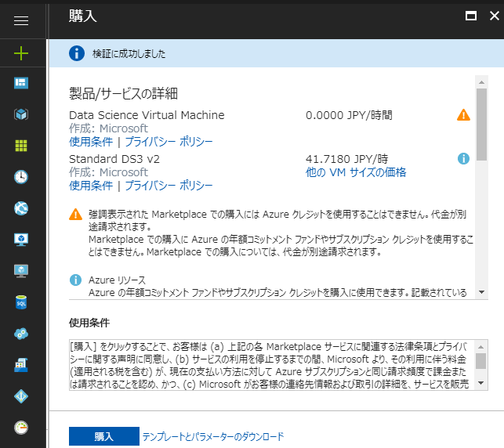Image resolution: width=504 pixels, height=448 pixels.
Task: Click the orange warning icon beside Data Science VM
Action: [x=463, y=115]
